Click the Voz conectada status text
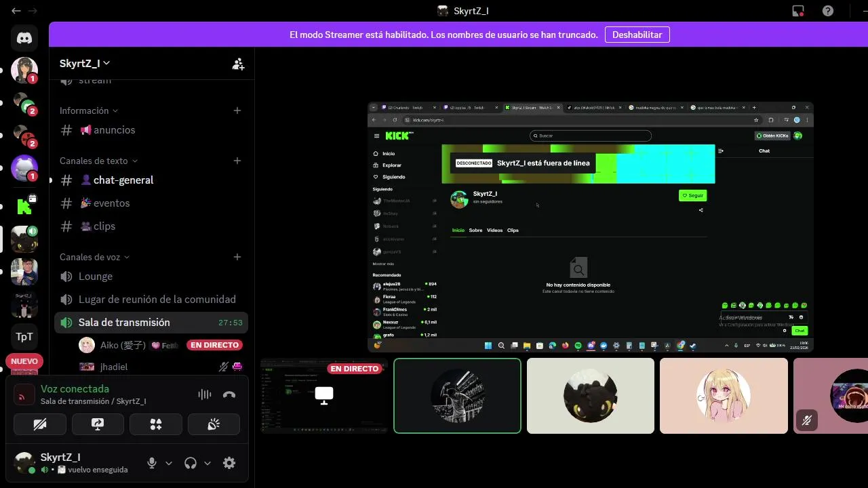The width and height of the screenshot is (868, 488). pyautogui.click(x=75, y=389)
